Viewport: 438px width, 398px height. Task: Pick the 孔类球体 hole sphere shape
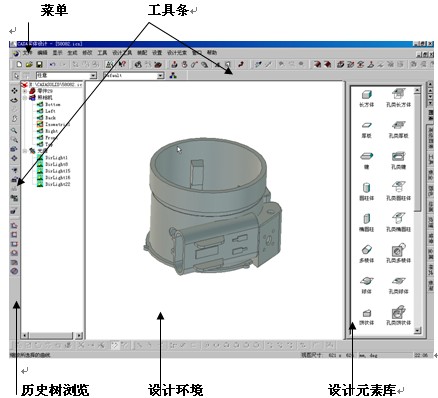point(398,285)
